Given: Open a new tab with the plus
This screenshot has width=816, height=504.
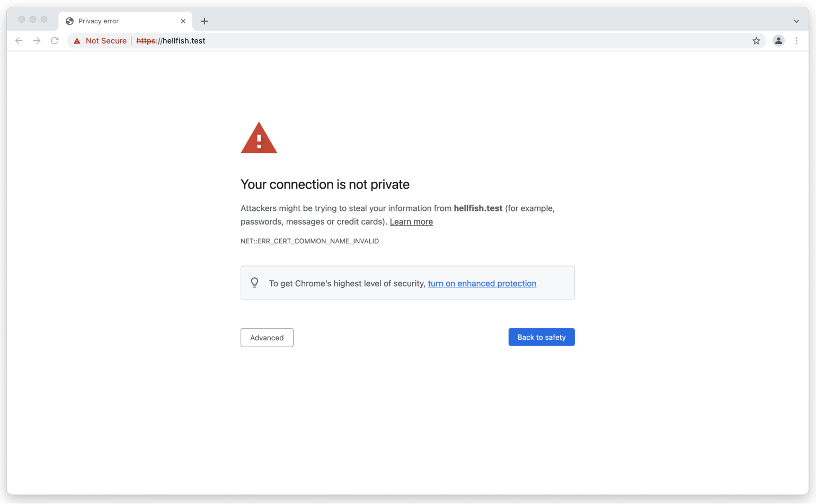Looking at the screenshot, I should [205, 21].
